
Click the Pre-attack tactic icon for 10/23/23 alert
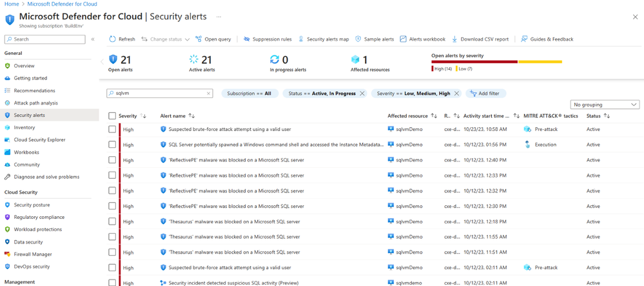(528, 129)
